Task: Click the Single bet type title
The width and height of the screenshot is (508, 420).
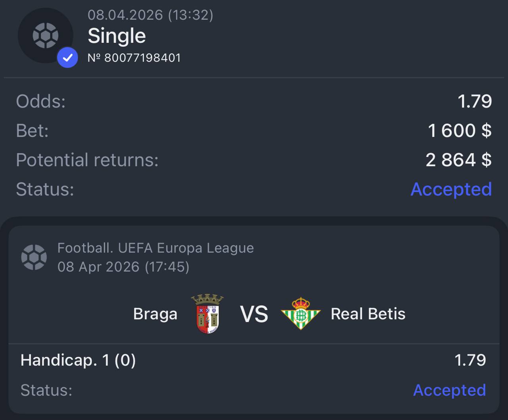Action: 117,36
